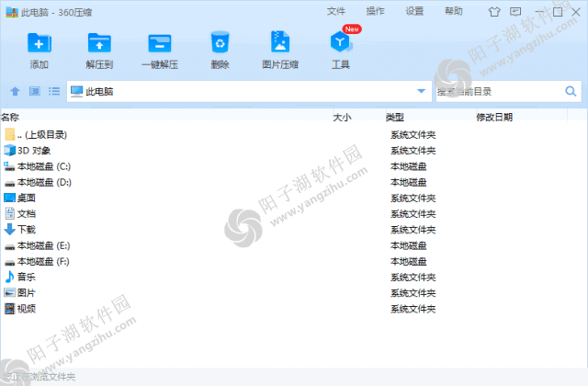Screen dimensions: 588x386
Task: Expand the address bar dropdown arrow
Action: click(x=421, y=91)
